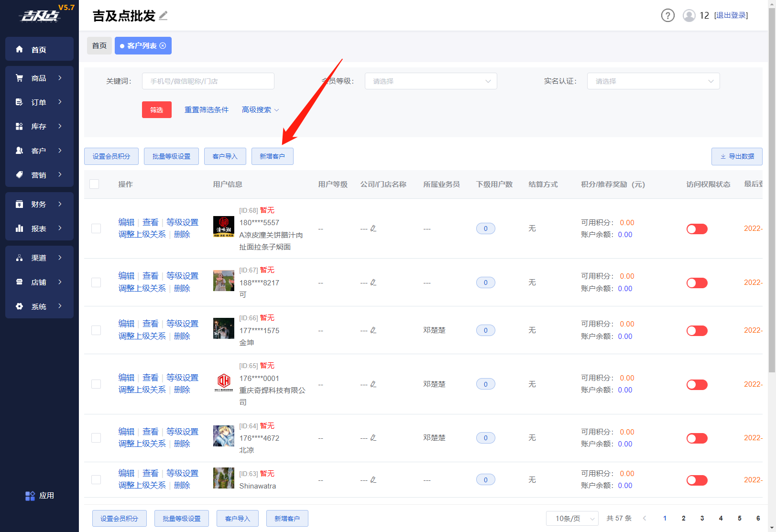Tick the checkbox for user ID:67 row

pos(96,282)
